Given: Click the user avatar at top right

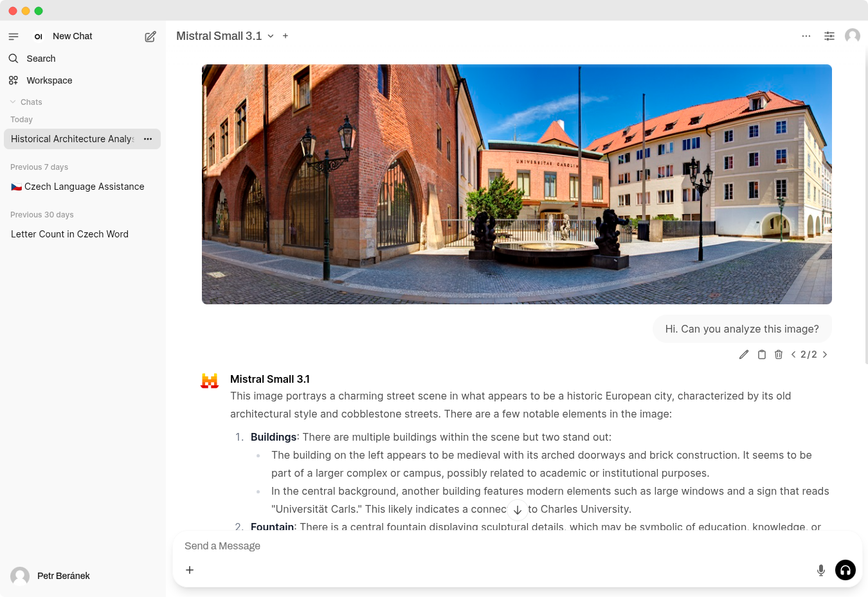Looking at the screenshot, I should [853, 36].
